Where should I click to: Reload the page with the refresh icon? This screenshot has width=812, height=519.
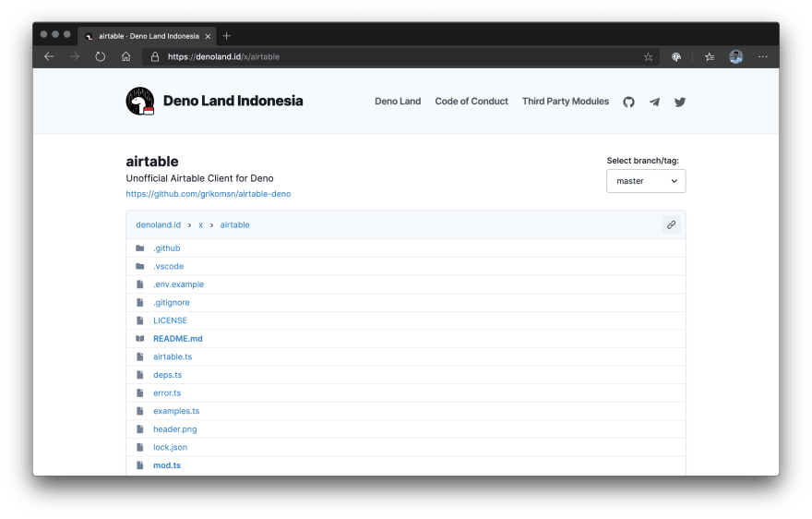point(100,56)
